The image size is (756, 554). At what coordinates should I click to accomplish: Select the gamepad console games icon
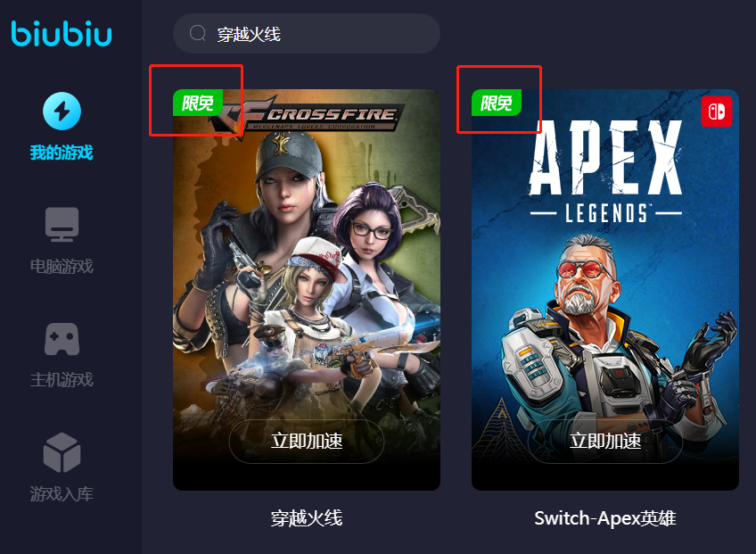point(62,339)
